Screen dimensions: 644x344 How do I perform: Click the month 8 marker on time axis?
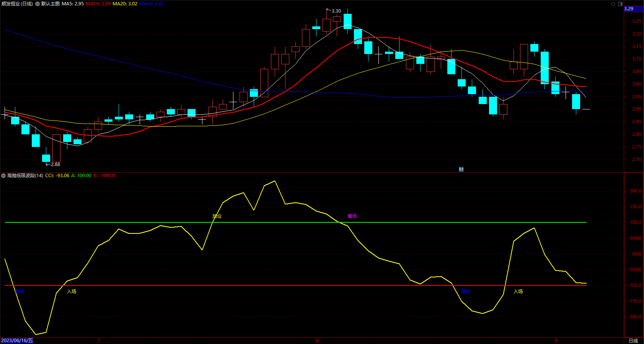[x=317, y=341]
